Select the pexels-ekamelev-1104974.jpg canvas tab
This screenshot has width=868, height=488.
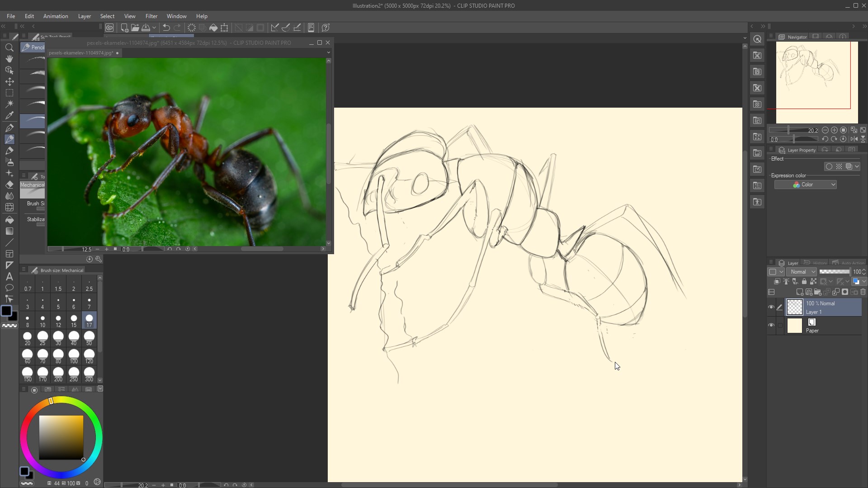(84, 53)
